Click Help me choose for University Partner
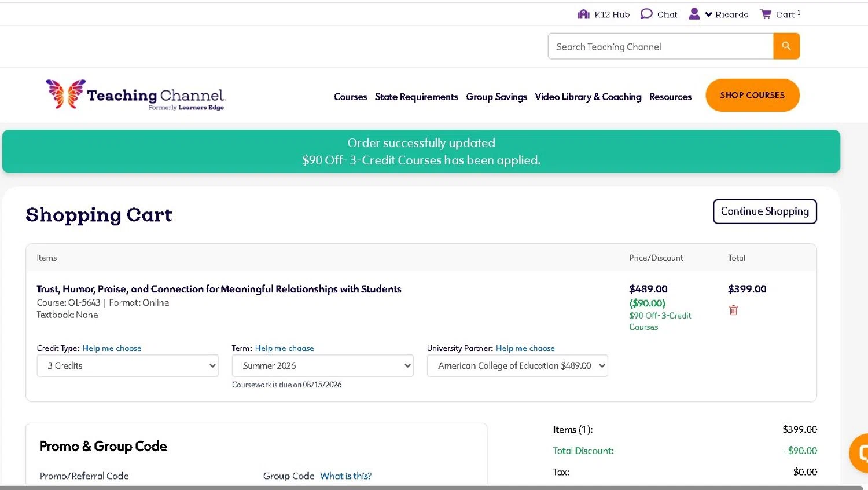The width and height of the screenshot is (868, 490). (525, 348)
